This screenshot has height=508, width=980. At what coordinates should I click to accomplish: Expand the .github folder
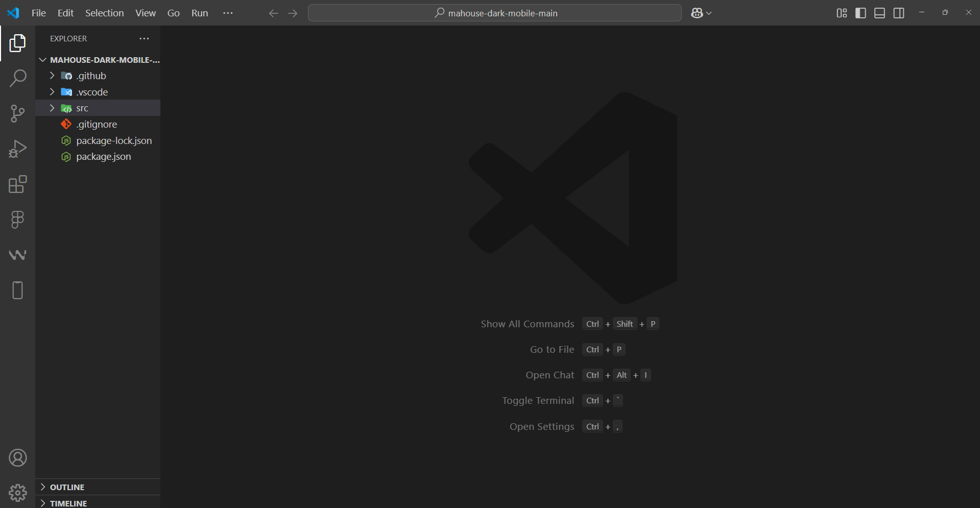98,76
